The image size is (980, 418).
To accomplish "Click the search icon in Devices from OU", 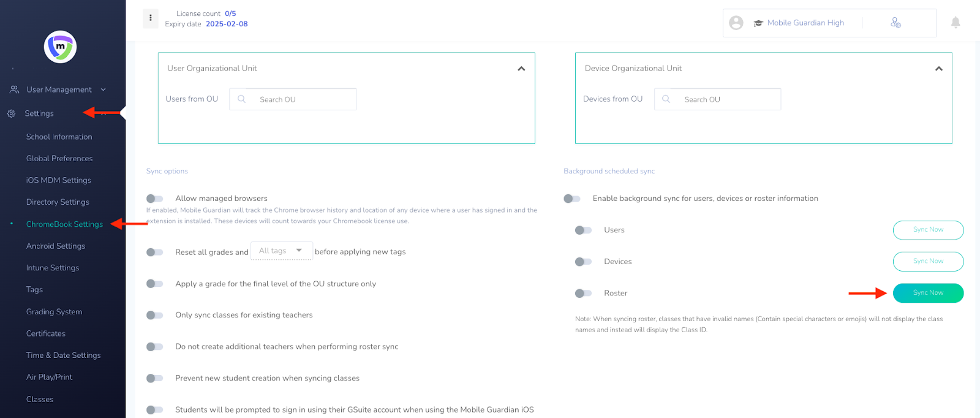I will (666, 99).
